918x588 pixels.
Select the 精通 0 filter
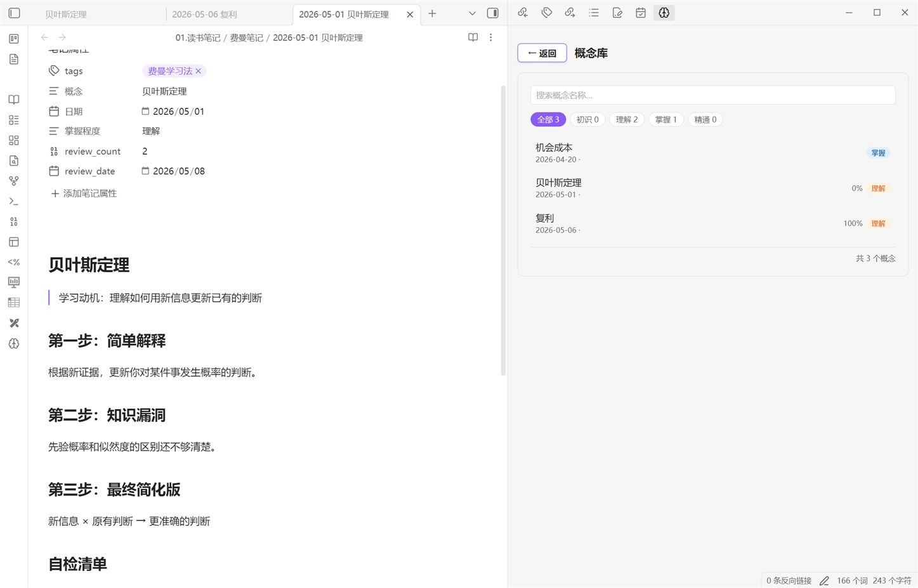tap(705, 119)
